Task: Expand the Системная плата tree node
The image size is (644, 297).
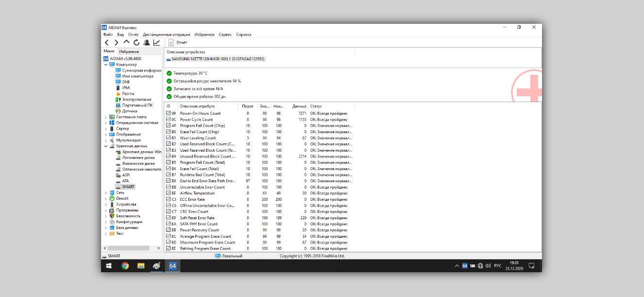Action: (106, 117)
